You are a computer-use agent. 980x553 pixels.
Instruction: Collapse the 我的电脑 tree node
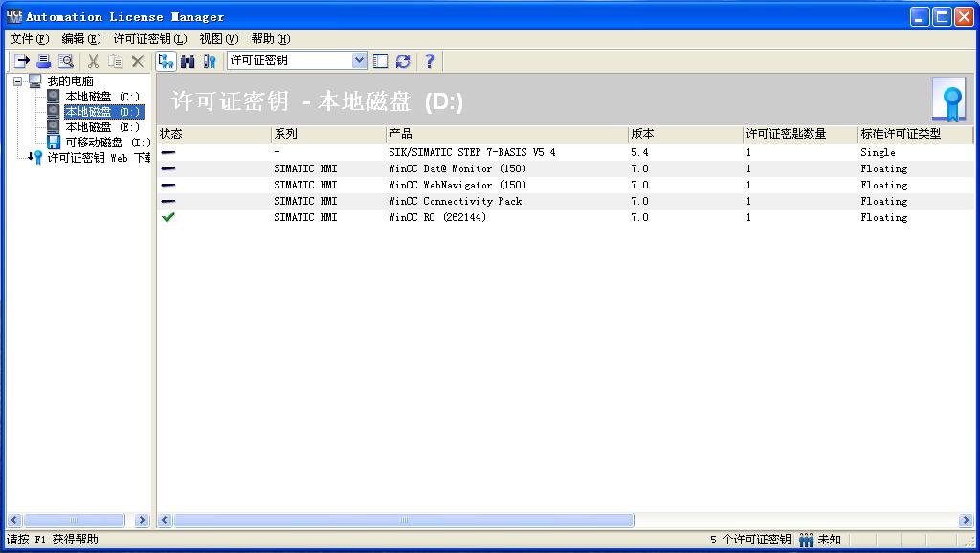tap(17, 81)
